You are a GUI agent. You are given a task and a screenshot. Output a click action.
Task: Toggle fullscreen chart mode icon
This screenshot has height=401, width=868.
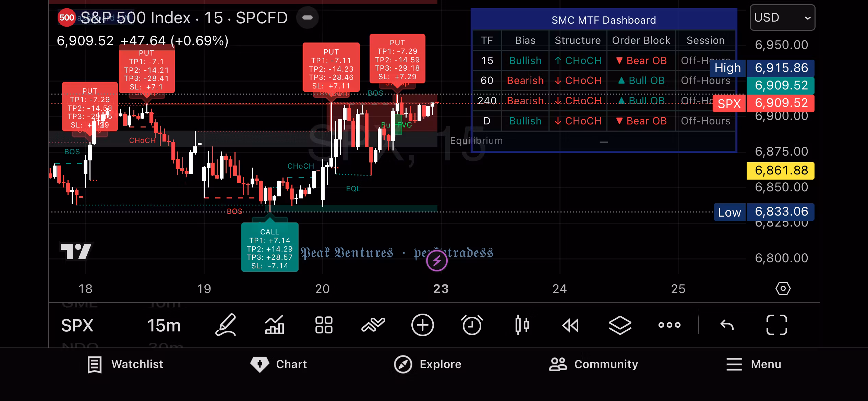pos(776,325)
